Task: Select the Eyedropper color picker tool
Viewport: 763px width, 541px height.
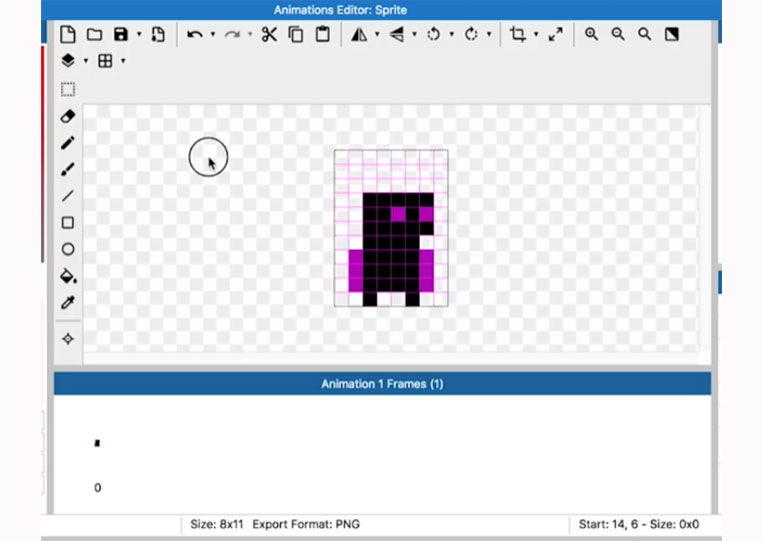Action: coord(68,303)
